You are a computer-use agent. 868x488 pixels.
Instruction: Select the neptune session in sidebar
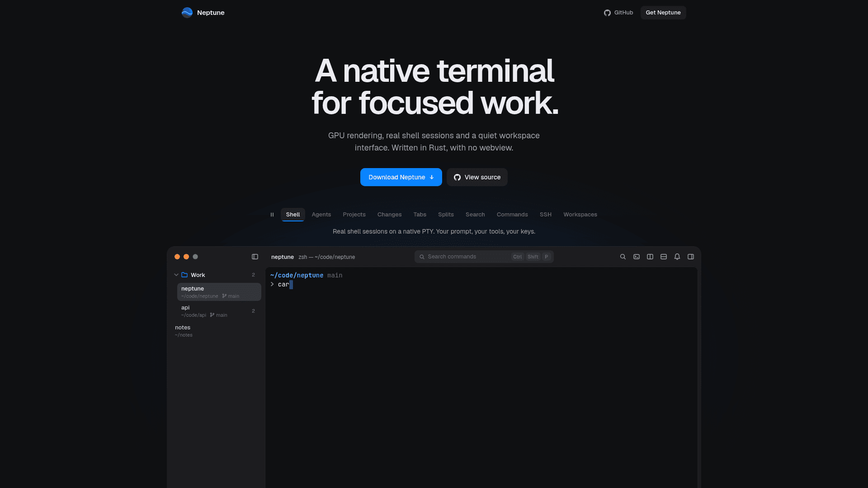[219, 292]
